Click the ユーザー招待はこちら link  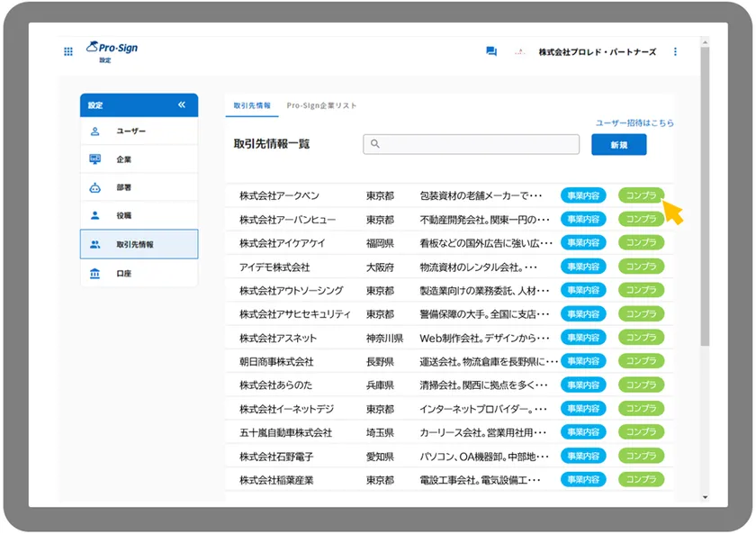coord(634,122)
